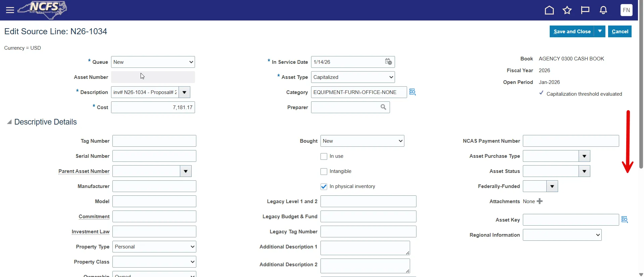
Task: Click the Save and Close button
Action: (572, 31)
